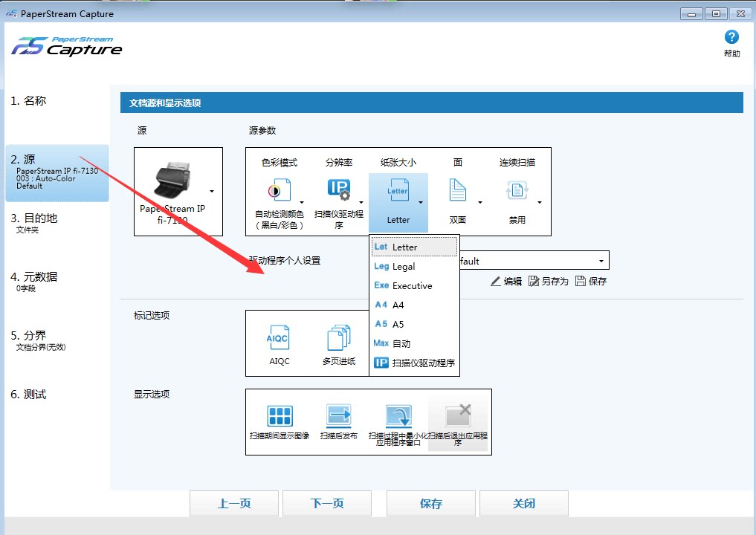
Task: Toggle publish after scan option
Action: coord(339,422)
